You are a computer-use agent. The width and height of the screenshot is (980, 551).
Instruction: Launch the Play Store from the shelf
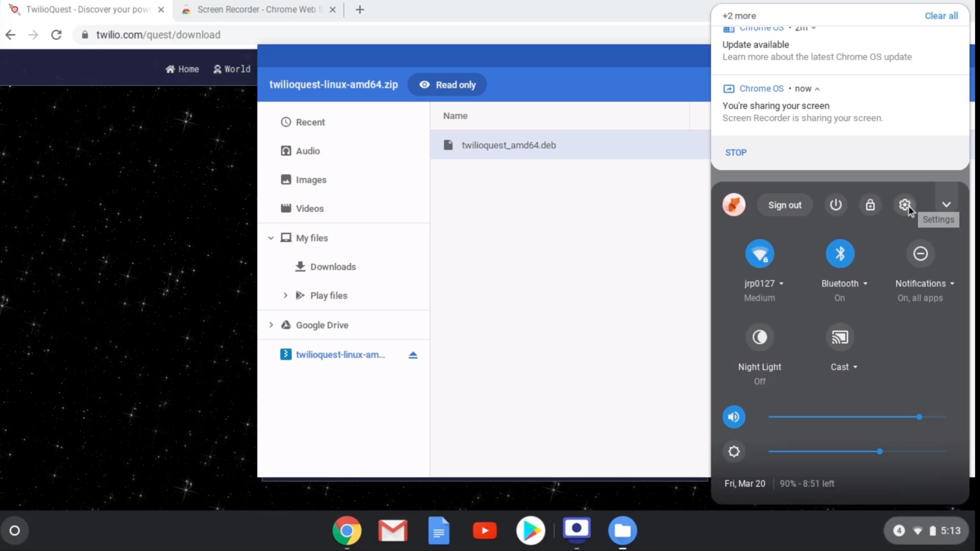(530, 531)
